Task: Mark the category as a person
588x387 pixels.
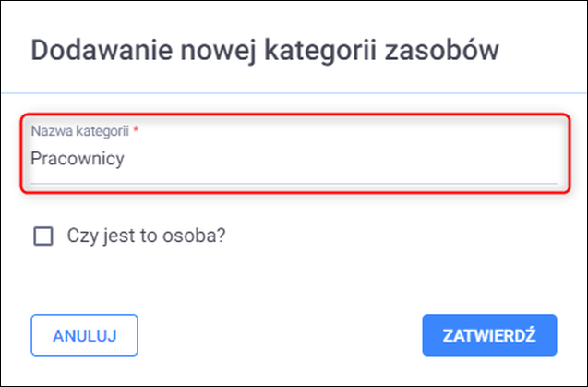Action: coord(43,236)
